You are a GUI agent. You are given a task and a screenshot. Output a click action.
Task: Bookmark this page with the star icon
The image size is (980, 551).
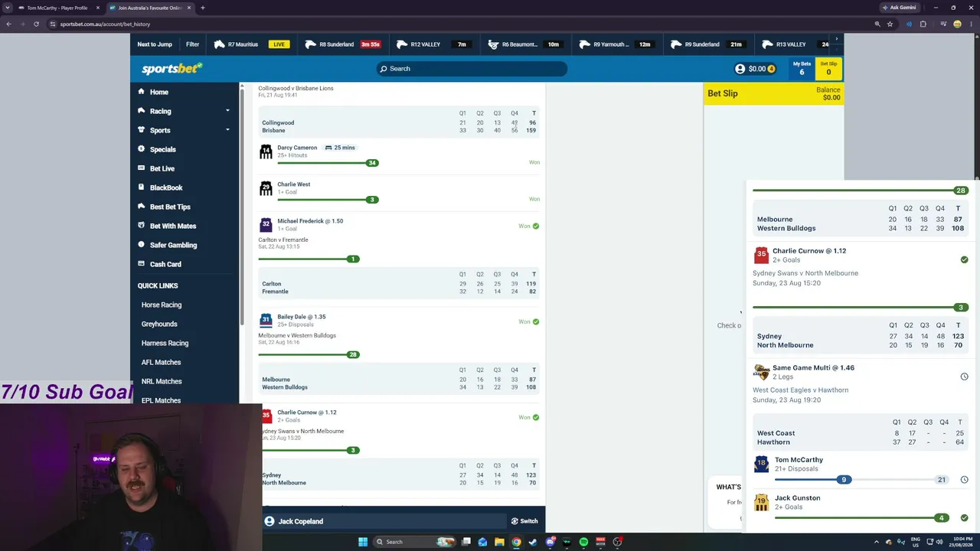pyautogui.click(x=890, y=24)
